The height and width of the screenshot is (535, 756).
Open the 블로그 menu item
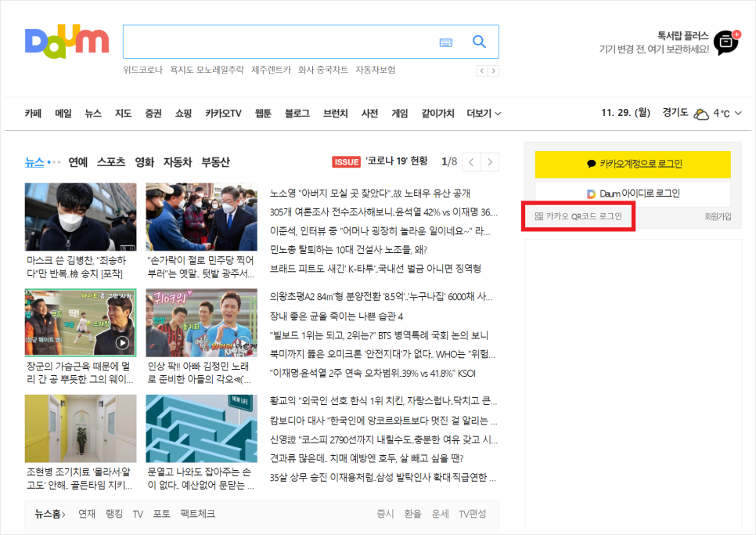tap(297, 114)
